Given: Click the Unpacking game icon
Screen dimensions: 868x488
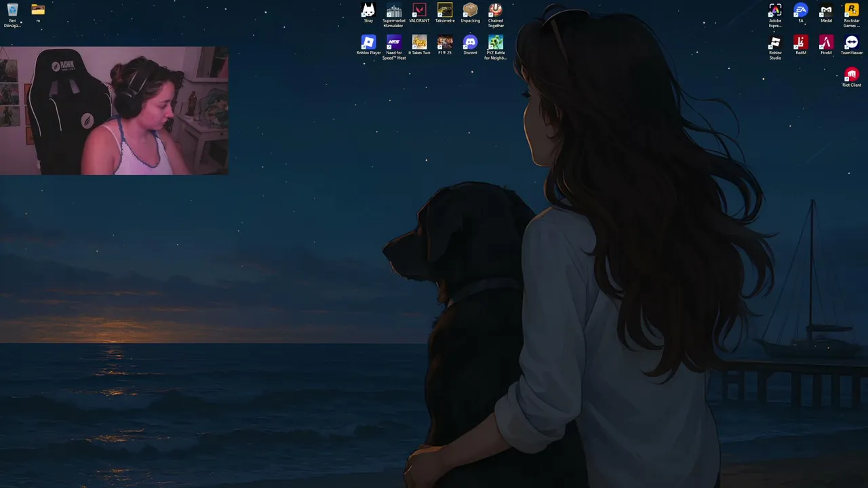Looking at the screenshot, I should point(471,12).
